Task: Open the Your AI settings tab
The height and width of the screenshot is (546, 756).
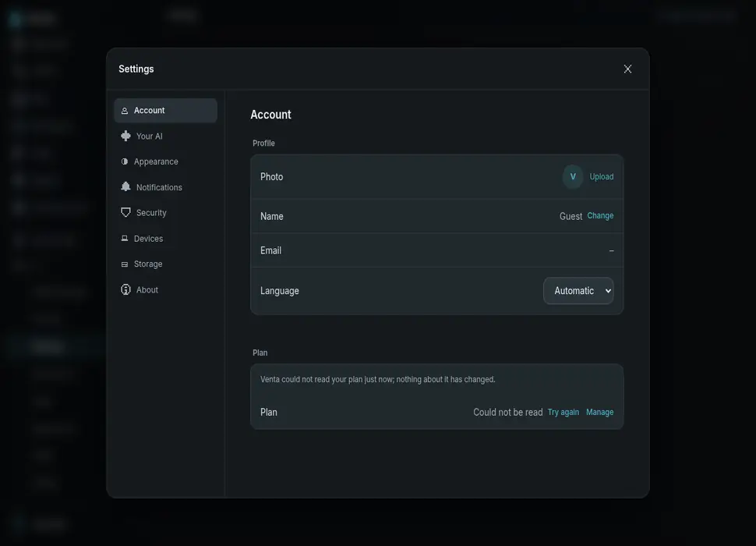Action: click(165, 136)
